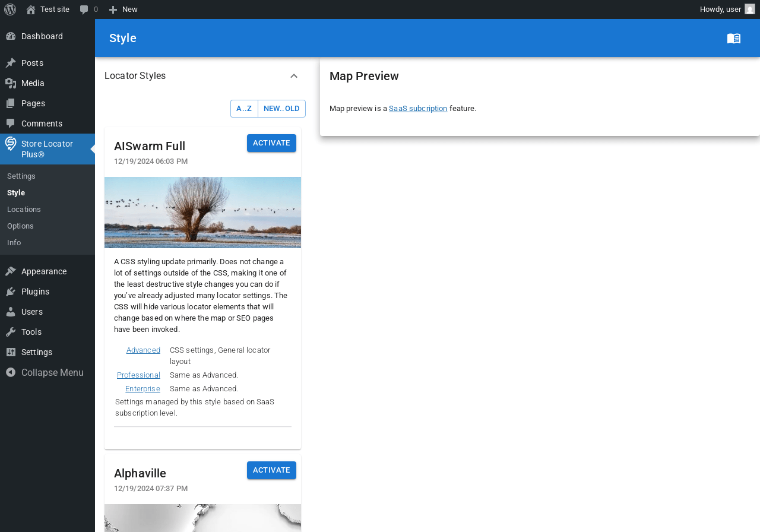Click the Plugins plug icon
760x532 pixels.
pyautogui.click(x=11, y=292)
